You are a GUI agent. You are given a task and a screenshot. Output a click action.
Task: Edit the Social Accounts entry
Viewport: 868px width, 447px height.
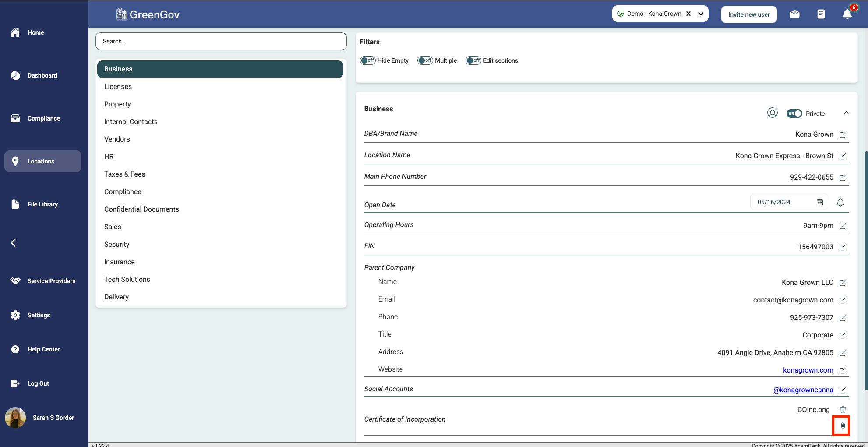pos(843,390)
